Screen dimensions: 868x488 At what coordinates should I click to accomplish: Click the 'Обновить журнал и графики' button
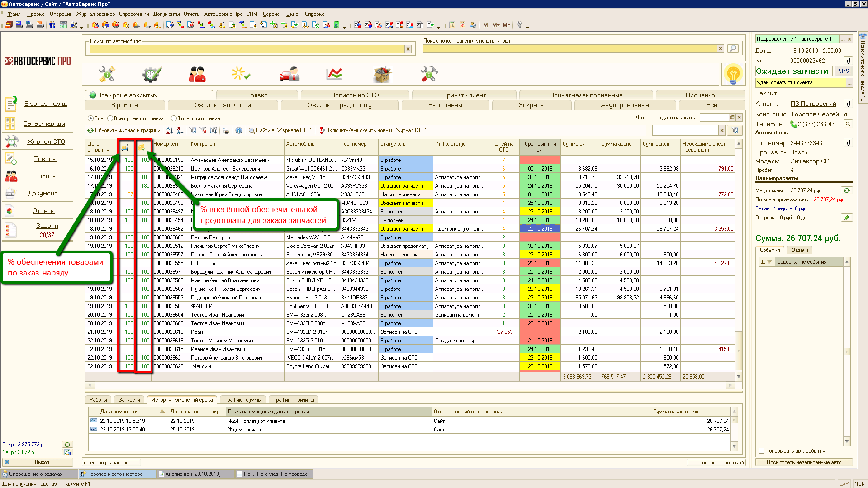pyautogui.click(x=124, y=130)
